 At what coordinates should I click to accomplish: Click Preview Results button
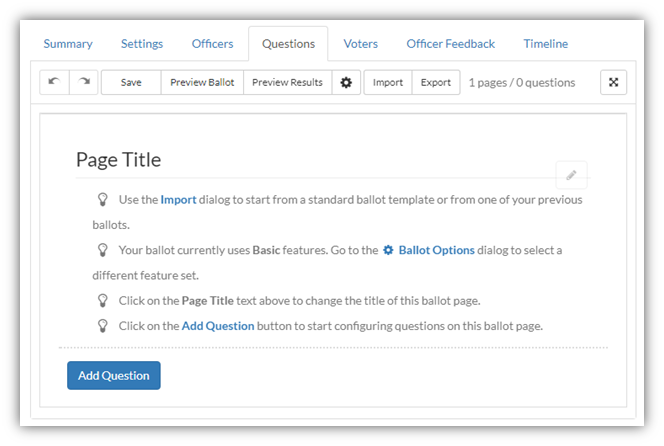coord(287,82)
